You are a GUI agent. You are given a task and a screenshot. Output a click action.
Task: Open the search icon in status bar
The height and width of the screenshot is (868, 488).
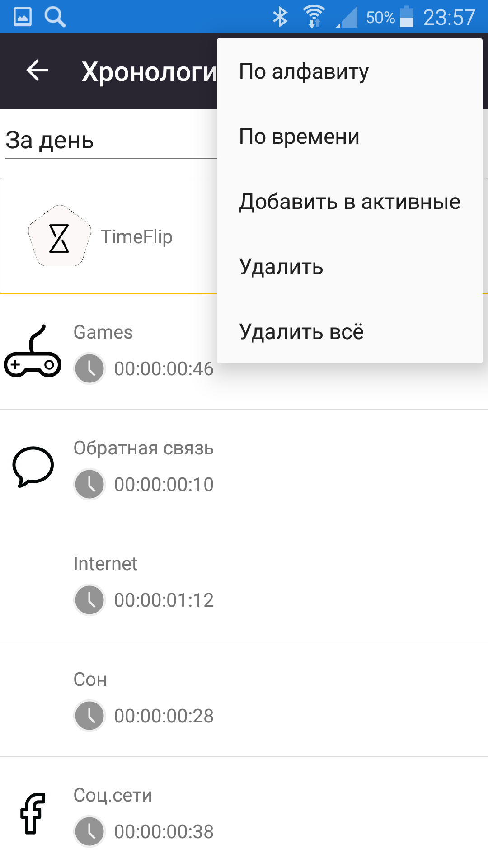pos(55,17)
